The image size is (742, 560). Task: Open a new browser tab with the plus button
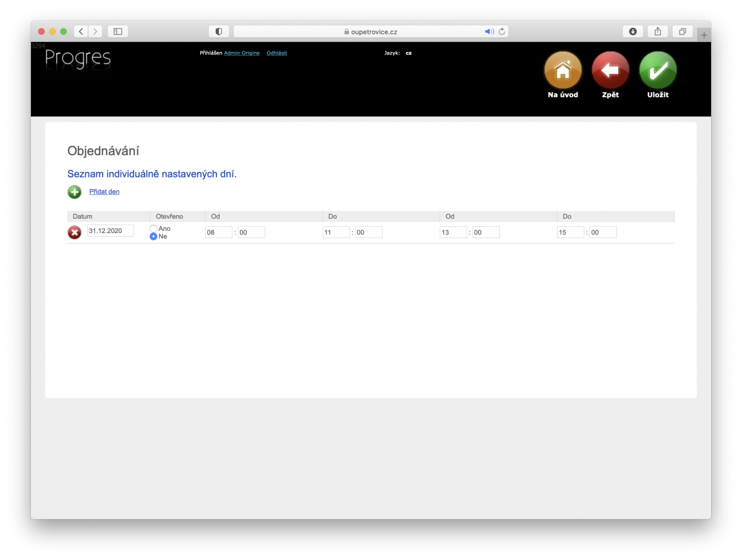coord(704,34)
